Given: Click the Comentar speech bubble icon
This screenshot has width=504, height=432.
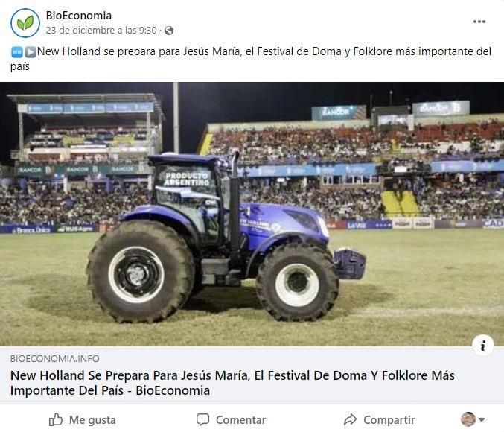Looking at the screenshot, I should (202, 419).
